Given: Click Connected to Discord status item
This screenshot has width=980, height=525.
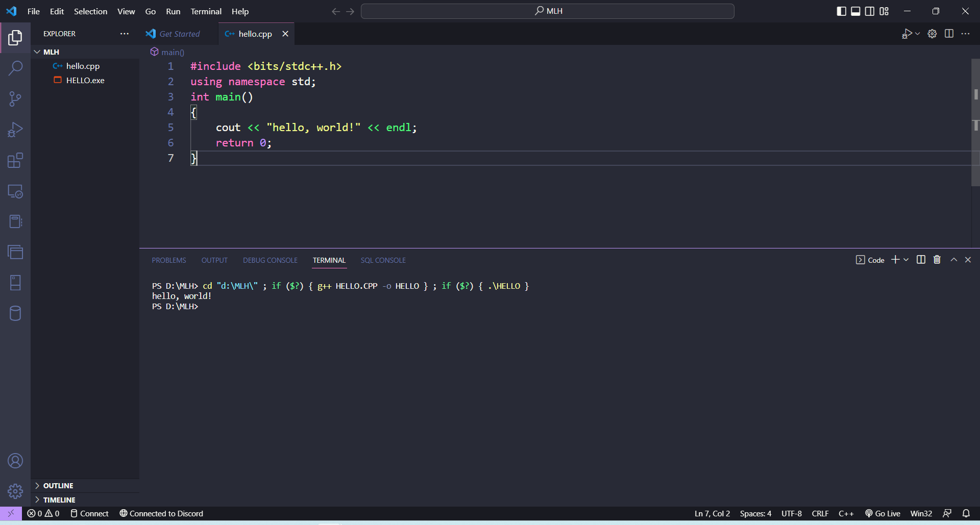Looking at the screenshot, I should click(161, 513).
